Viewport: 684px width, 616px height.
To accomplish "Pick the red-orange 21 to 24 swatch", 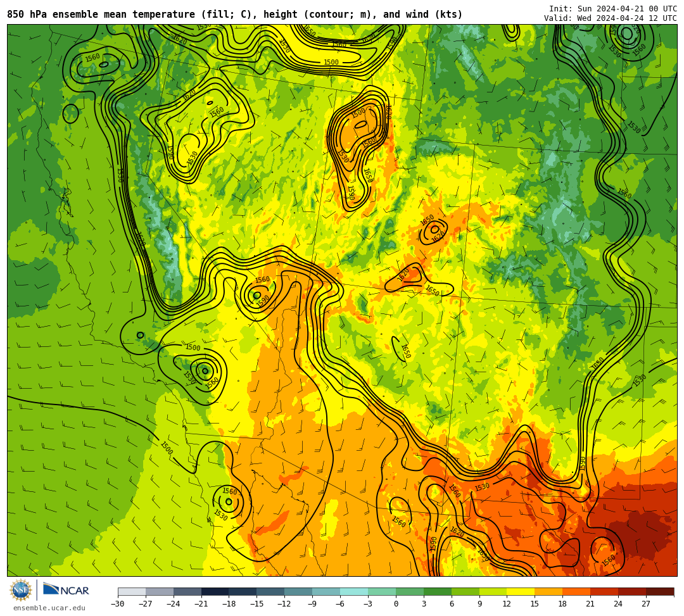I will point(605,591).
